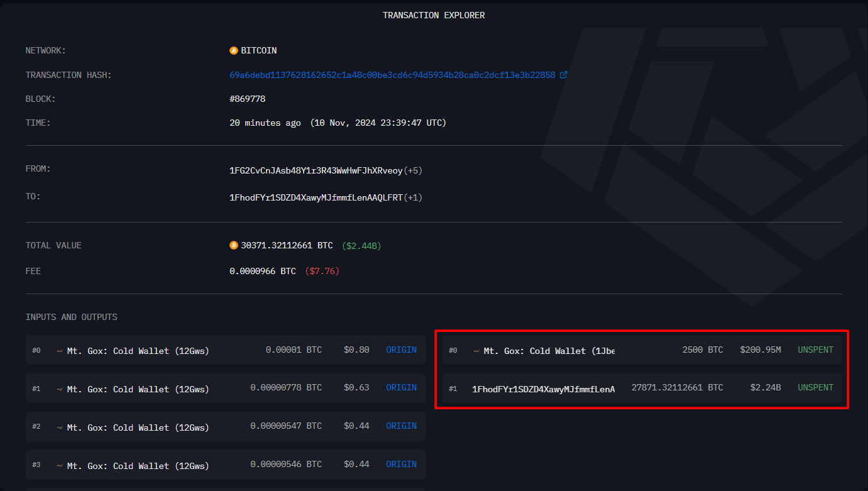Click the BTC coin icon beside total value
The height and width of the screenshot is (491, 868).
point(234,245)
